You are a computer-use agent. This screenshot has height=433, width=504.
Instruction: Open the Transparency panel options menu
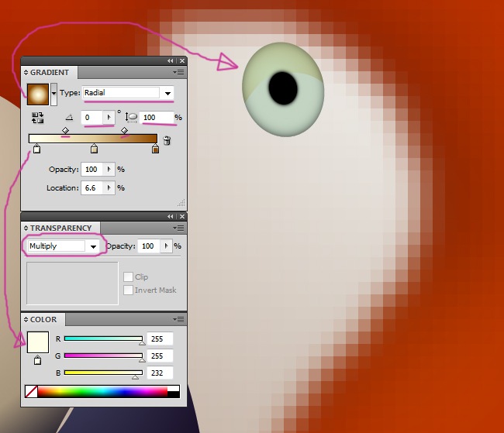tap(179, 228)
